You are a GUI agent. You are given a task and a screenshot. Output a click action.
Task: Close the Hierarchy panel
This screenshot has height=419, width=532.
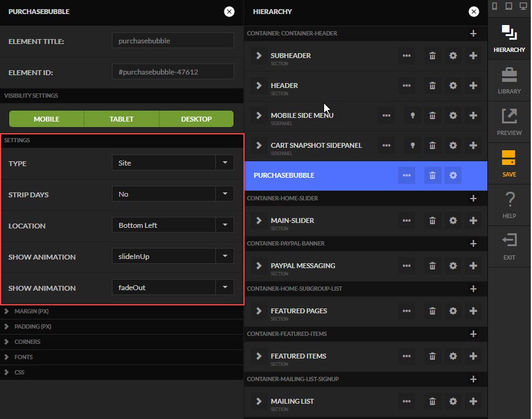[474, 12]
